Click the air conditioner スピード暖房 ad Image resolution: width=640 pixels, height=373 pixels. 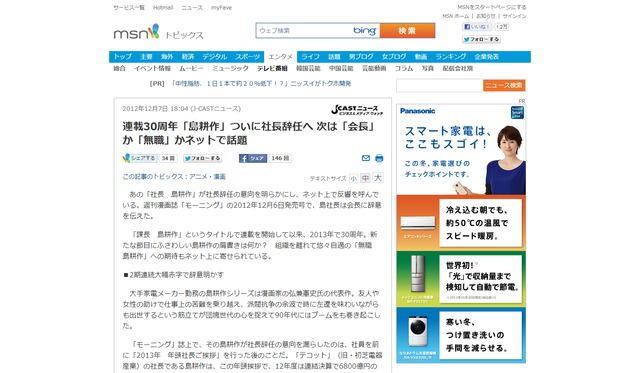point(461,223)
